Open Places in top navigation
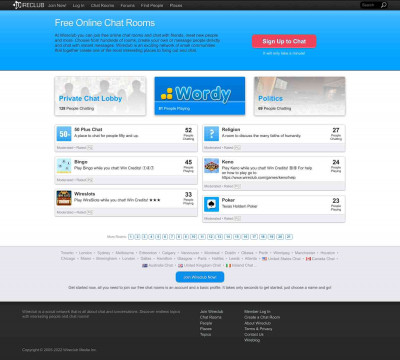Screen dimensions: 400x360 176,5
